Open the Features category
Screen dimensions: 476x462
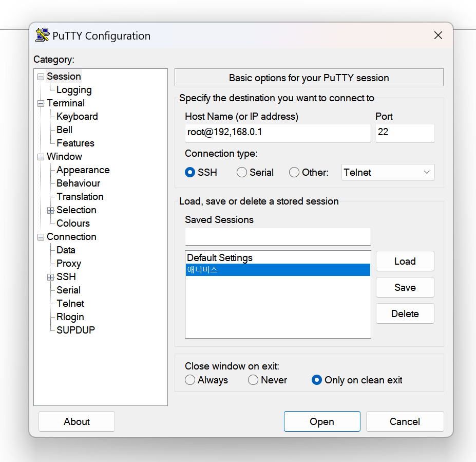pyautogui.click(x=75, y=143)
